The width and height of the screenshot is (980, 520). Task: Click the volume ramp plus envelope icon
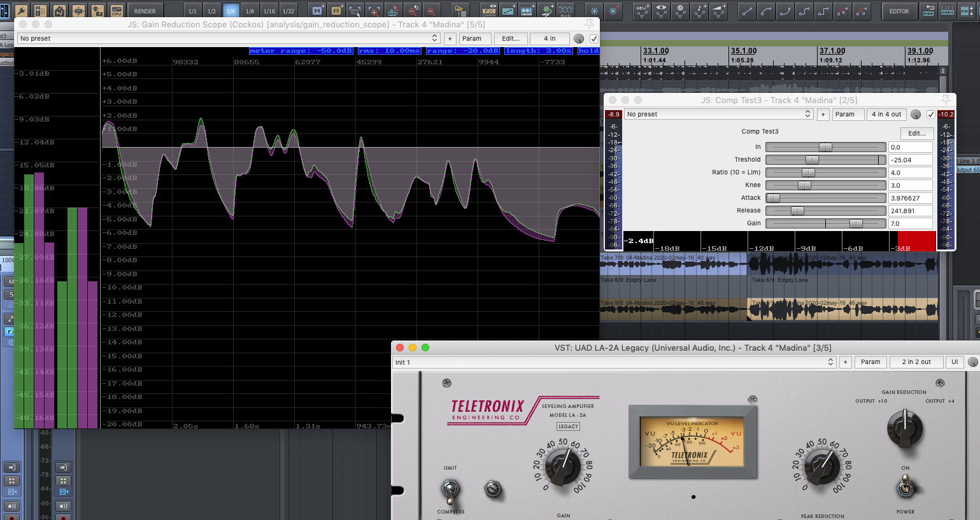click(718, 11)
